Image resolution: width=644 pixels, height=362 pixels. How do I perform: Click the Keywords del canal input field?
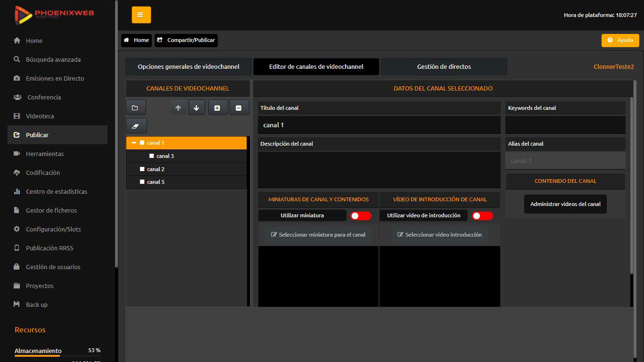[565, 125]
